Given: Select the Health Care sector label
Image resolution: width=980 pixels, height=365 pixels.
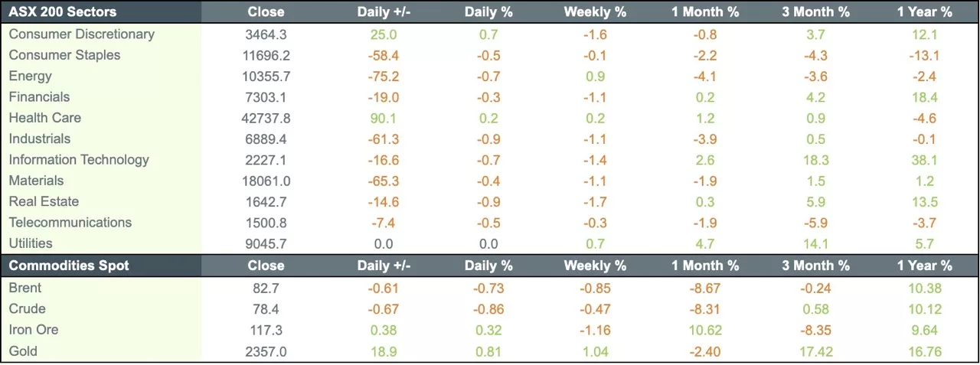Looking at the screenshot, I should (x=44, y=118).
